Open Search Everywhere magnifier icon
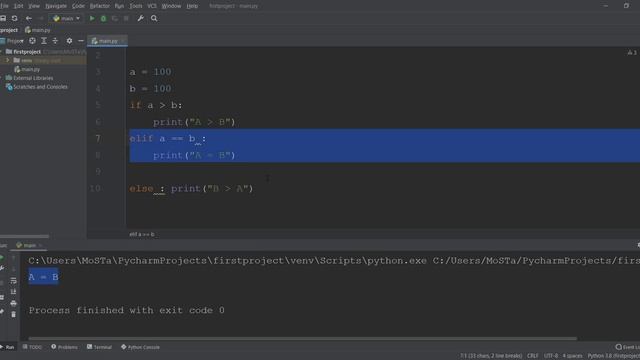Screen dimensions: 640x360 pos(154,18)
